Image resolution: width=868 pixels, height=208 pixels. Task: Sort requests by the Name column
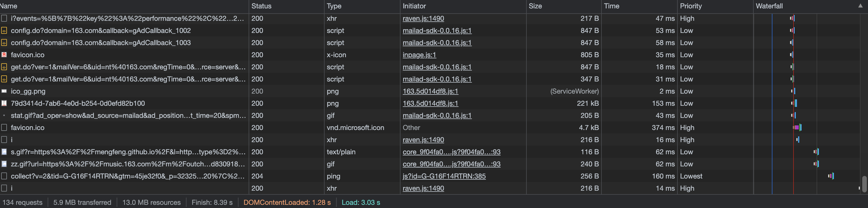[x=9, y=6]
